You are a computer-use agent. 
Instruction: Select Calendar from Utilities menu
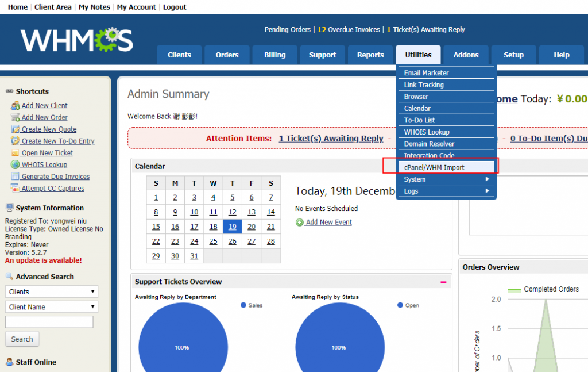tap(446, 109)
